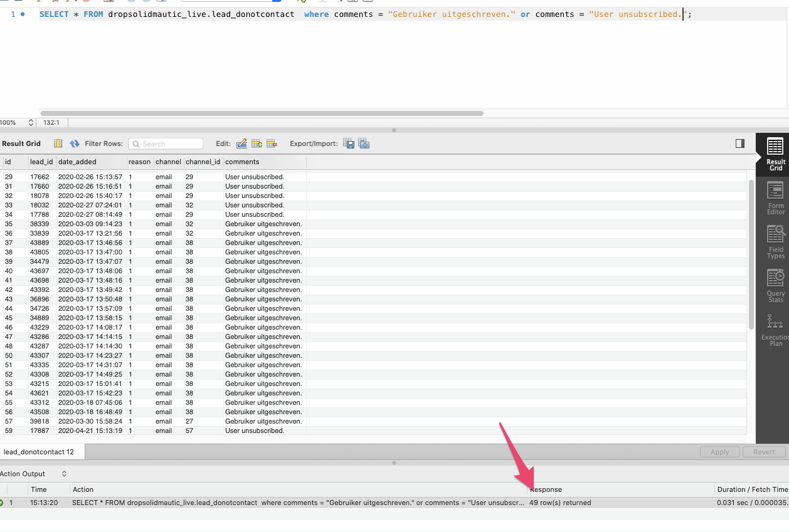This screenshot has width=789, height=532.
Task: Click the Revert button
Action: coord(764,451)
